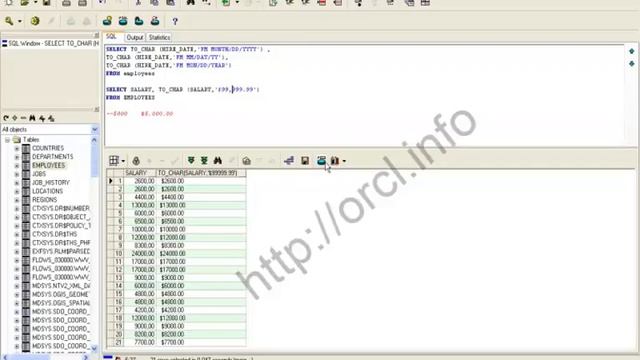Open the All objects dropdown

tap(94, 129)
